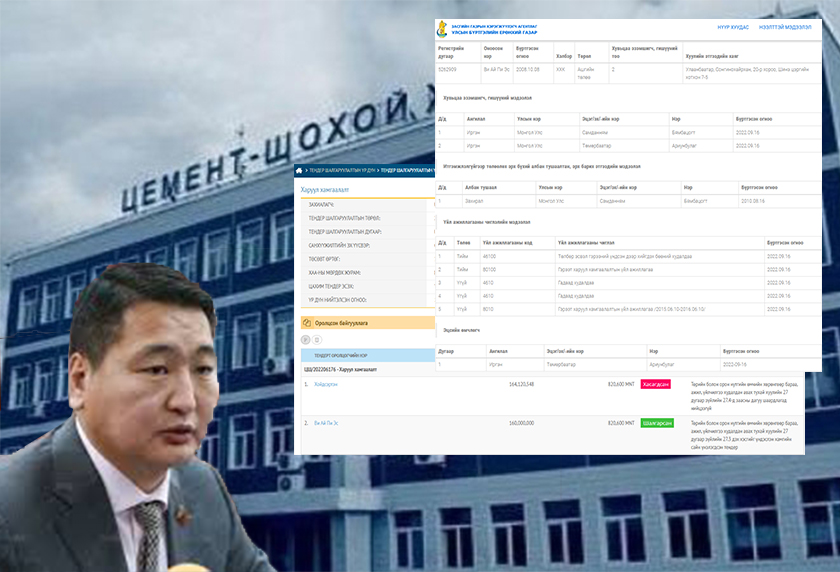The height and width of the screenshot is (572, 840).
Task: Click the Хувьцаа эзэмшигч, гишүүний мэдээлэл heading
Action: (x=488, y=98)
